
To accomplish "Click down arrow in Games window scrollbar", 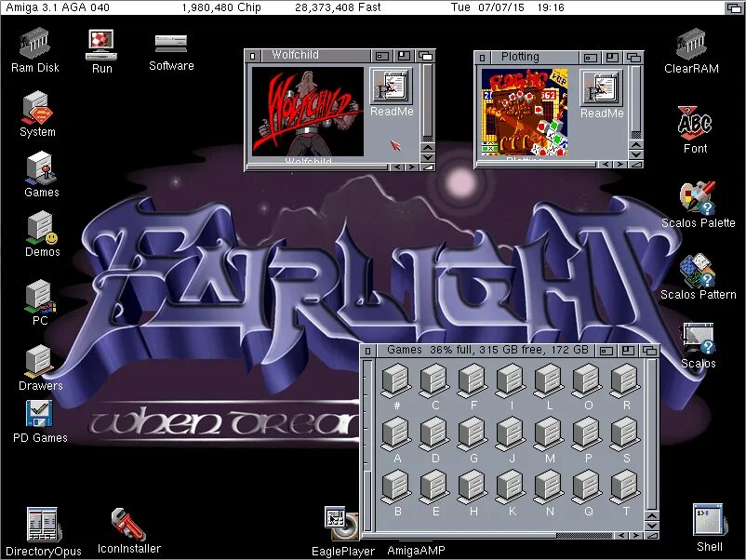I will [652, 527].
